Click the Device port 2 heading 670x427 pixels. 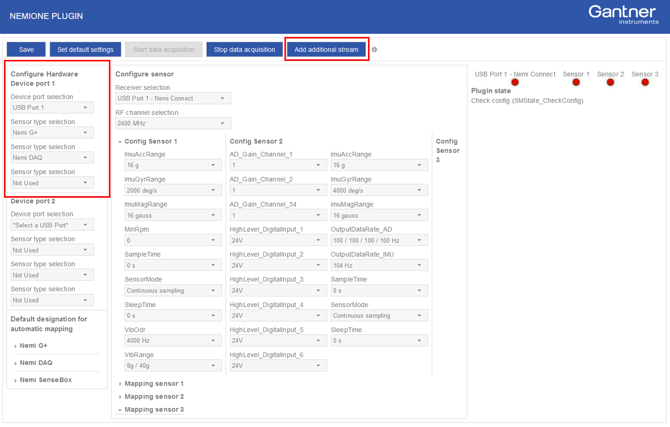pyautogui.click(x=33, y=201)
